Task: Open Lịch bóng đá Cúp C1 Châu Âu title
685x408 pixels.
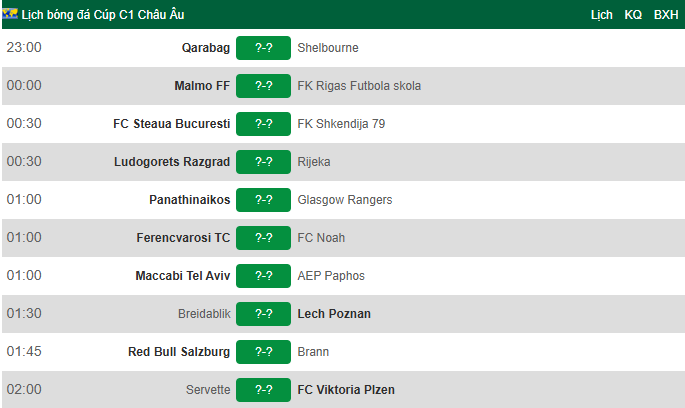Action: tap(103, 15)
